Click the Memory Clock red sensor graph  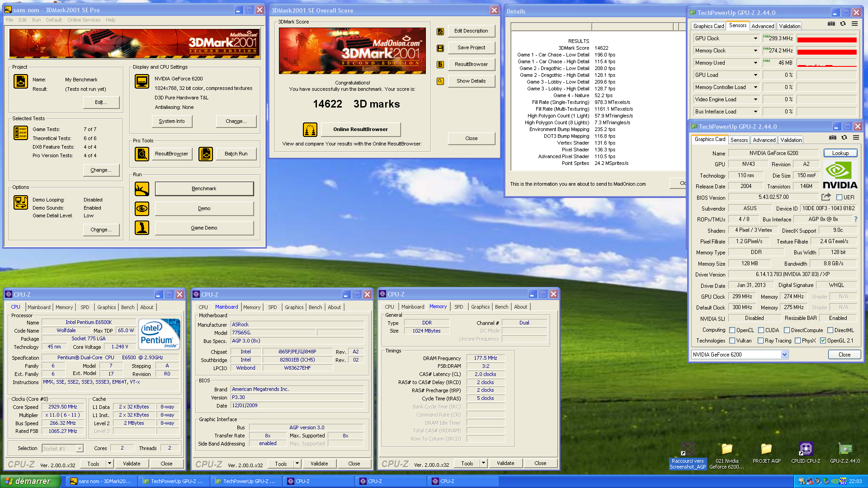pyautogui.click(x=827, y=51)
